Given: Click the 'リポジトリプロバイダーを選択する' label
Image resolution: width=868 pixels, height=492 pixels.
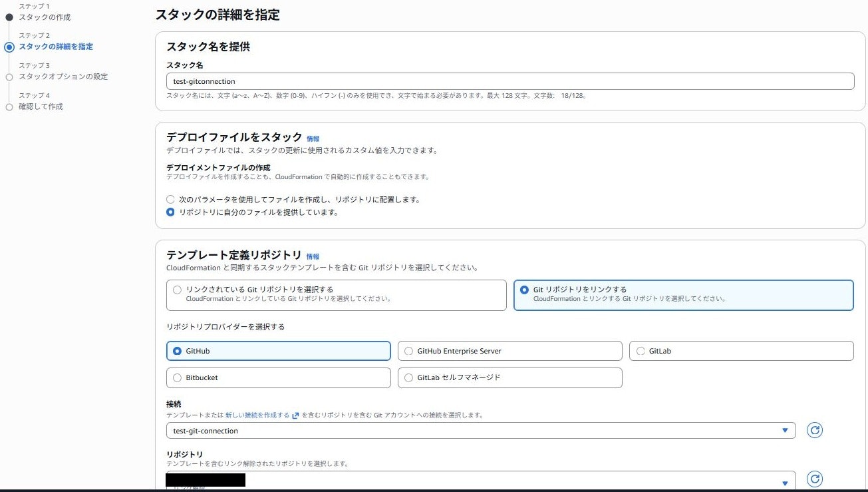Looking at the screenshot, I should pyautogui.click(x=225, y=327).
